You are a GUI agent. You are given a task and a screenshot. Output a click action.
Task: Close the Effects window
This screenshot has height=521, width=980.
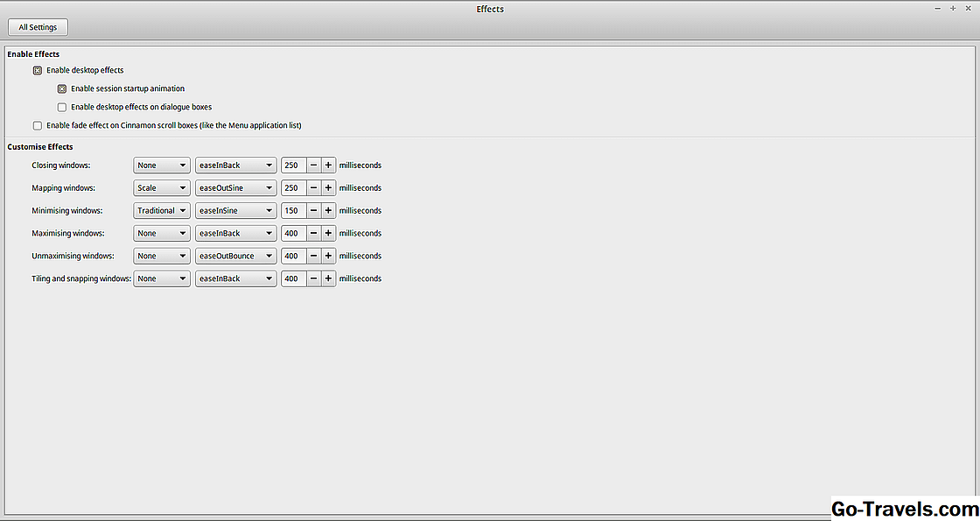968,8
